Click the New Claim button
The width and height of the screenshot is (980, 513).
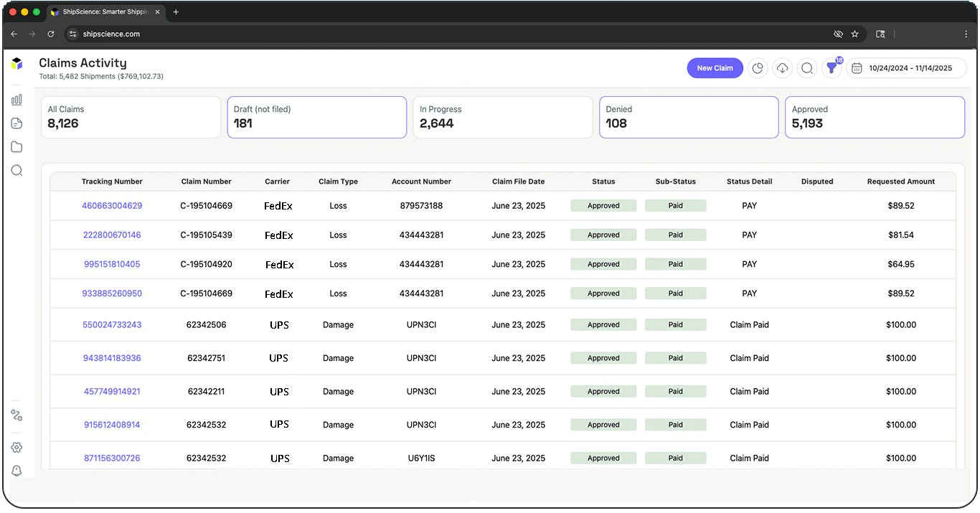[x=715, y=67]
